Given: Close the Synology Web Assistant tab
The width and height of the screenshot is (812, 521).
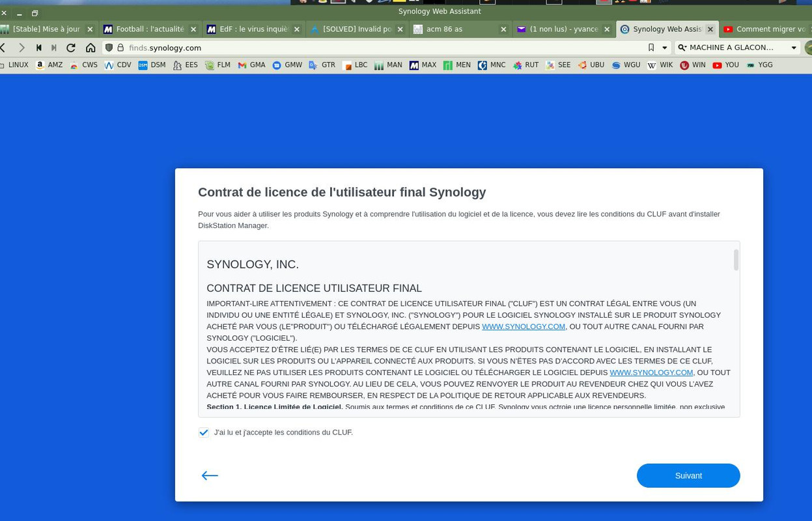Looking at the screenshot, I should pos(710,29).
